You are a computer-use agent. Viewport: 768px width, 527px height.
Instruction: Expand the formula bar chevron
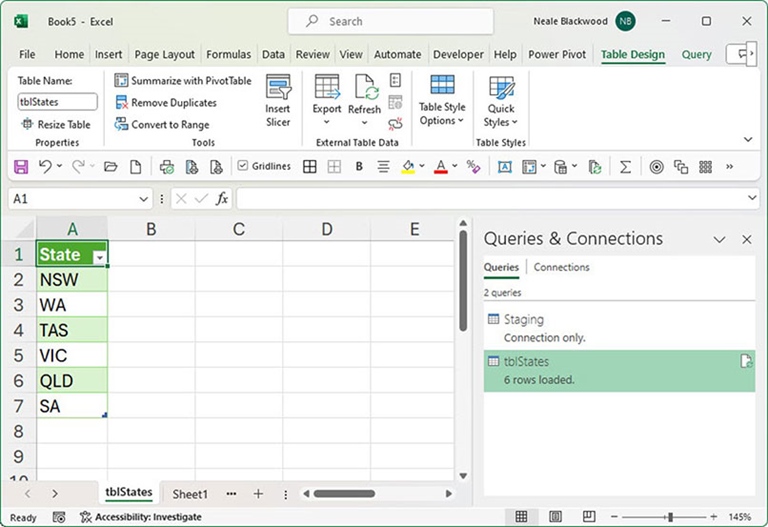pos(752,198)
